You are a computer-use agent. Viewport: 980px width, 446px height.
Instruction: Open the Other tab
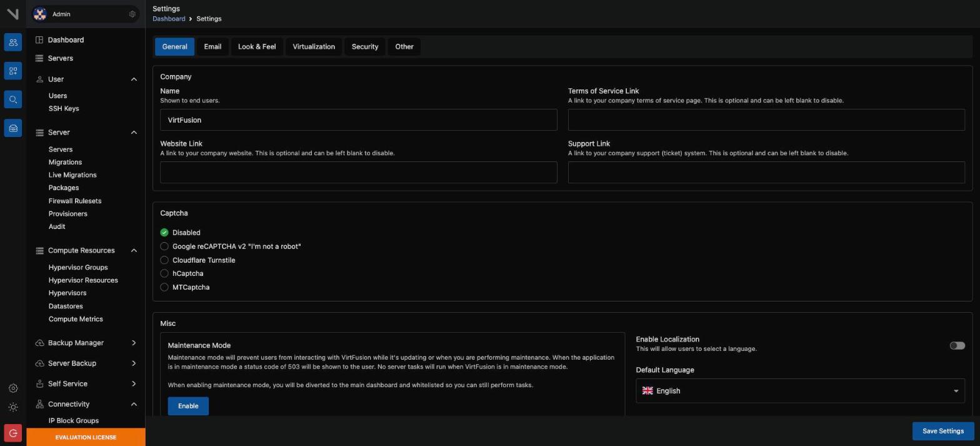click(x=404, y=47)
